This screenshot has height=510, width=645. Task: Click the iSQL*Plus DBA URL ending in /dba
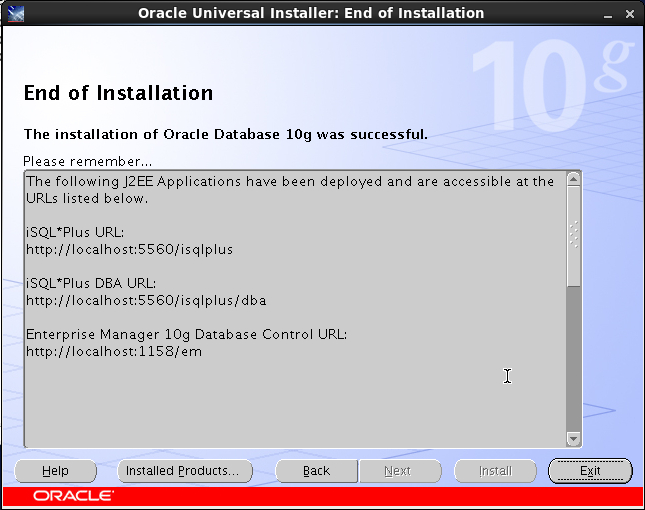[146, 300]
